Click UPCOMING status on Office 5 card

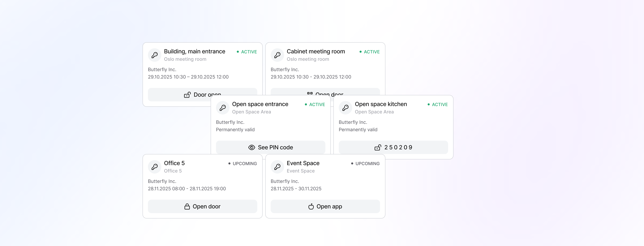point(243,164)
